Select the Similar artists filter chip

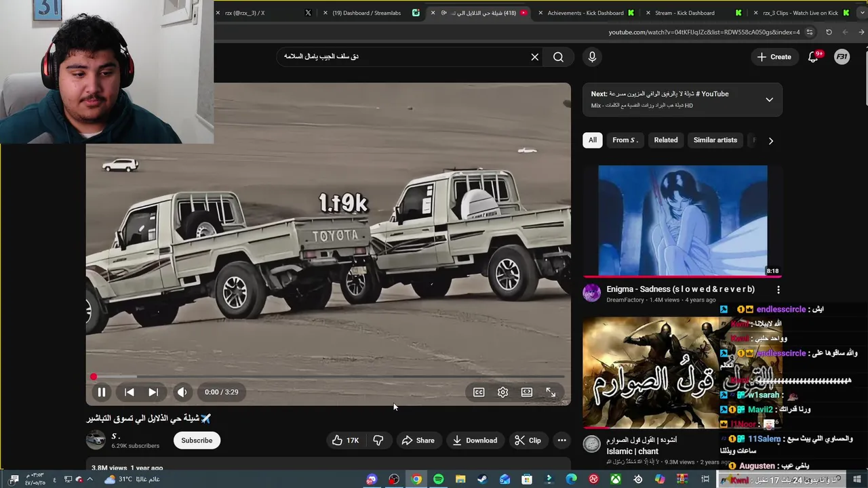715,140
